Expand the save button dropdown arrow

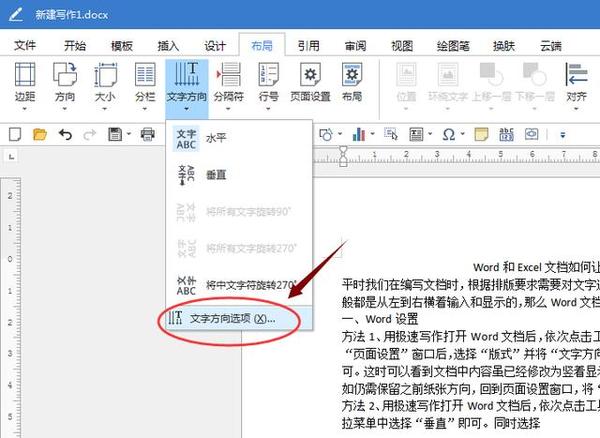pos(129,134)
